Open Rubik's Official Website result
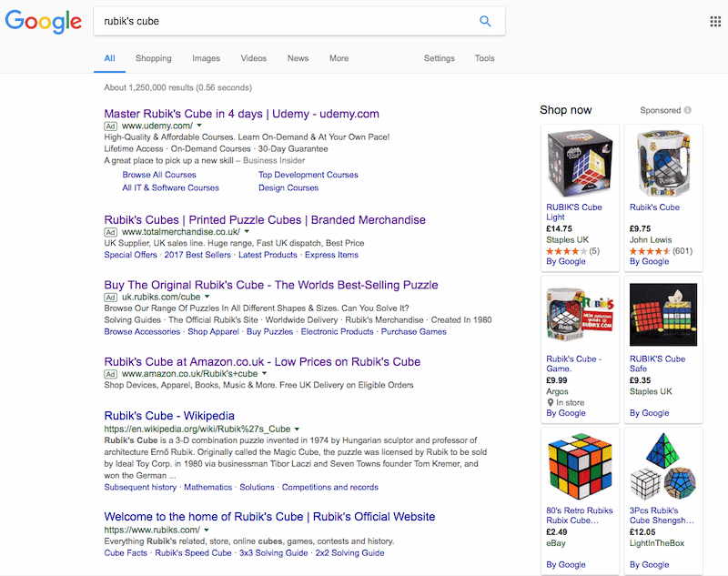Image resolution: width=728 pixels, height=576 pixels. click(269, 517)
